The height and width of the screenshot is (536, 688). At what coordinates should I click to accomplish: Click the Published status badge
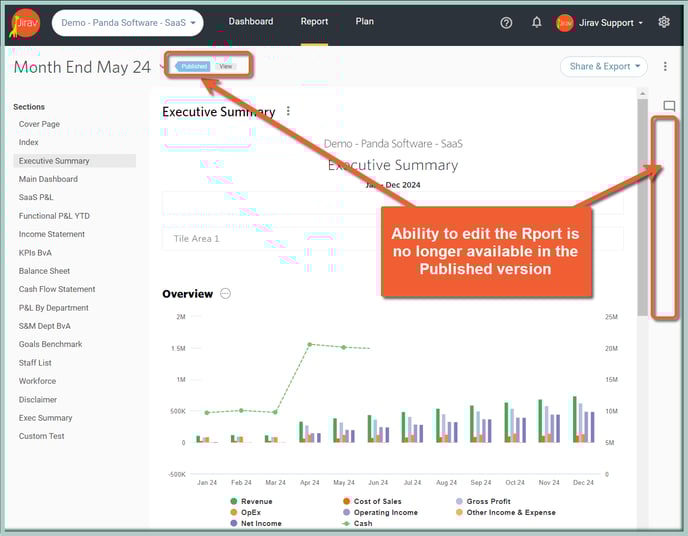(193, 66)
